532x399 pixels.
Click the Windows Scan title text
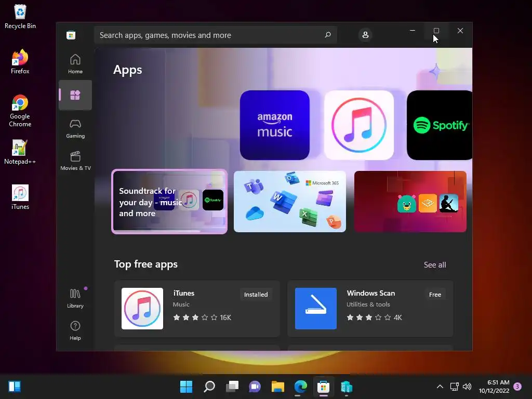tap(371, 293)
